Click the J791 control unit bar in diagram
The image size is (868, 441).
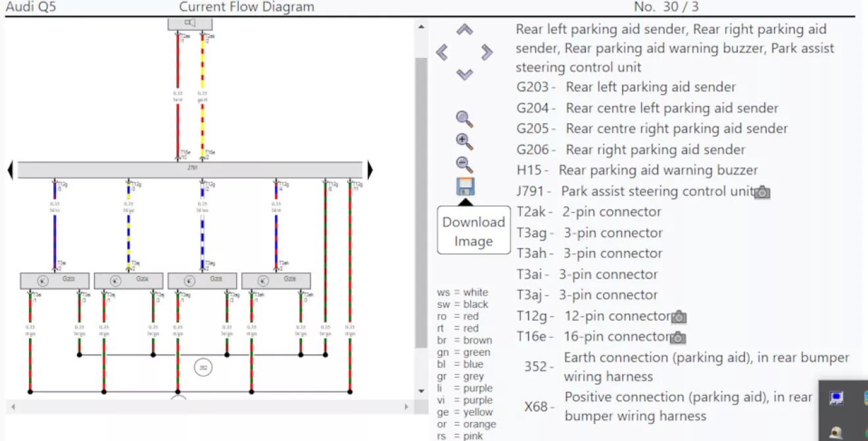(x=190, y=170)
